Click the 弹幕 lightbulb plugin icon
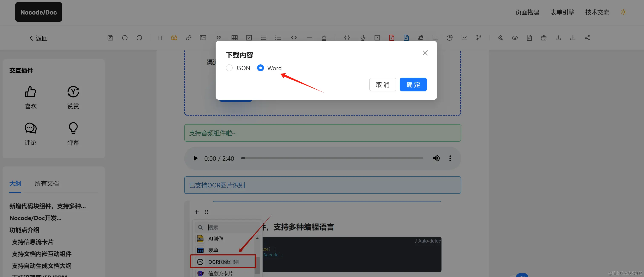Viewport: 644px width, 277px height. pos(73,128)
